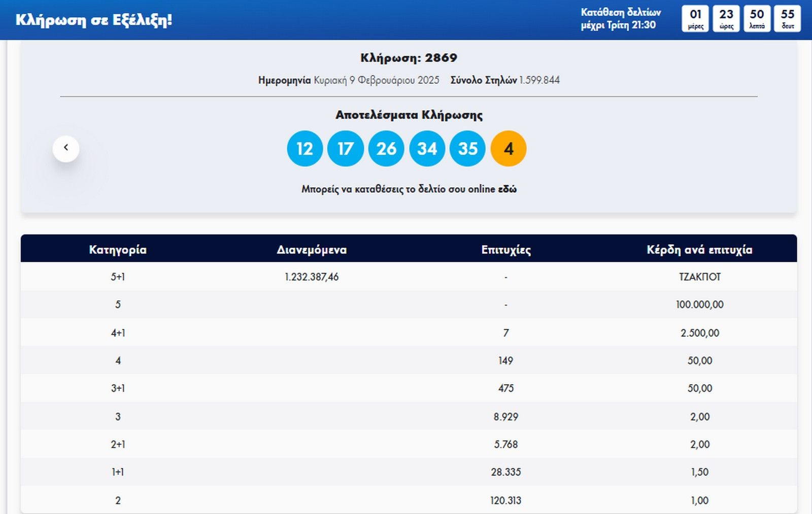This screenshot has width=812, height=514.
Task: Select the blue ball numbered 26
Action: click(386, 149)
